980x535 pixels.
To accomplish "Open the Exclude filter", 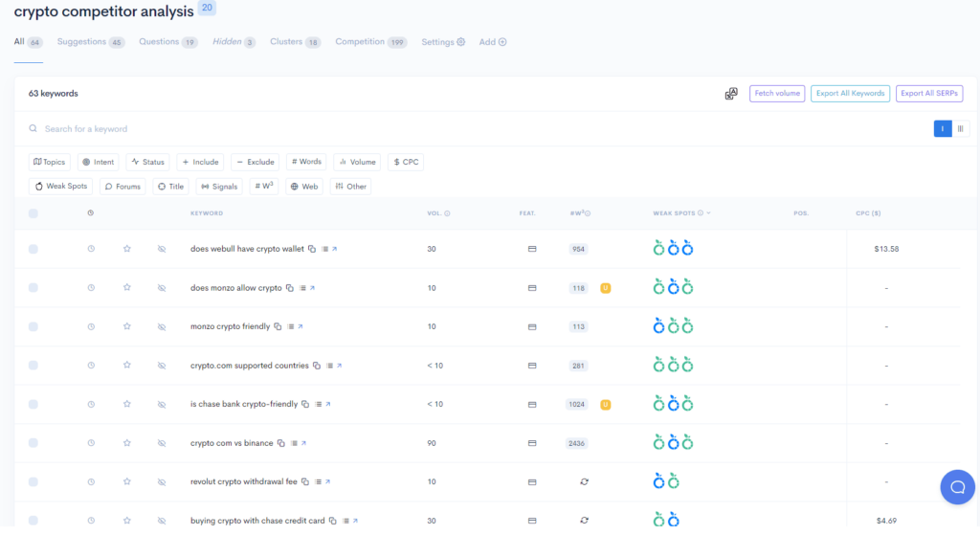I will [x=255, y=162].
